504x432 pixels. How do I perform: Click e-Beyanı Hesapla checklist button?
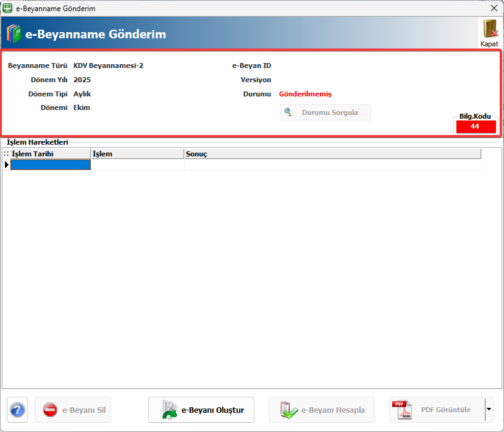pos(321,410)
